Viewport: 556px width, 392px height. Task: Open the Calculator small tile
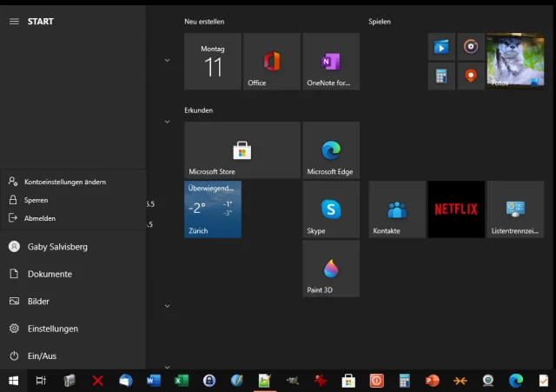point(441,76)
